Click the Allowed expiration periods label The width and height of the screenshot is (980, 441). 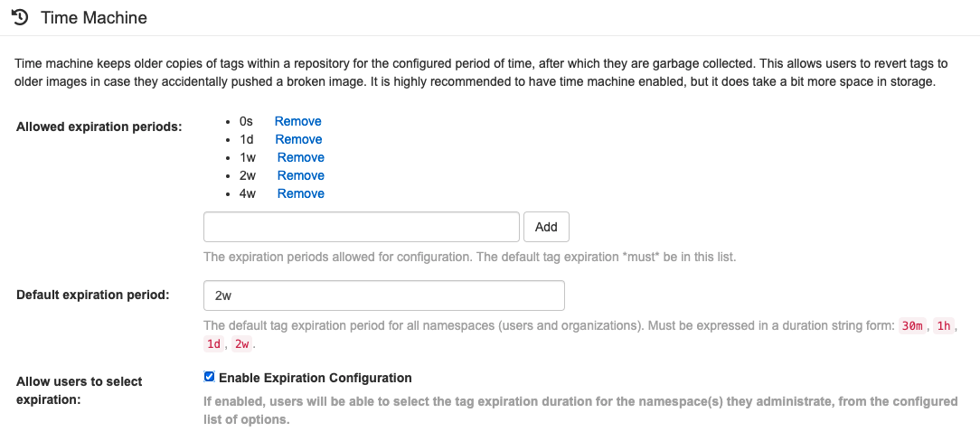[x=99, y=126]
